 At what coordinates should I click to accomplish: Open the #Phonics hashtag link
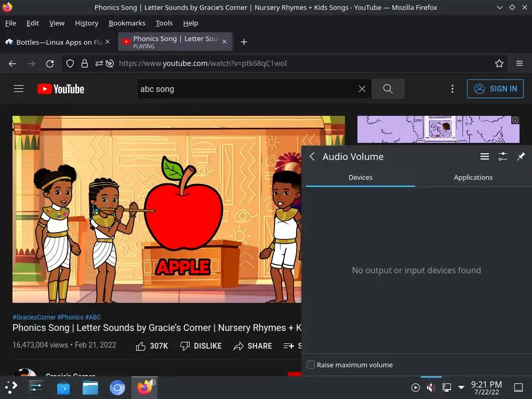70,317
